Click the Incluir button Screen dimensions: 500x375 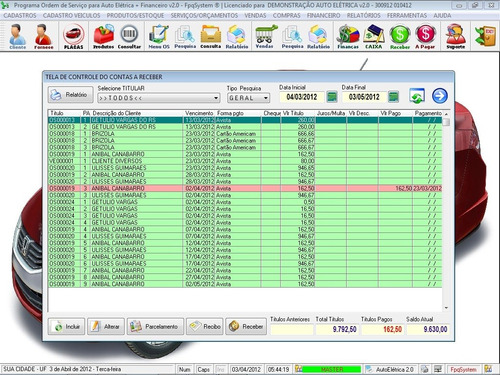tap(66, 326)
